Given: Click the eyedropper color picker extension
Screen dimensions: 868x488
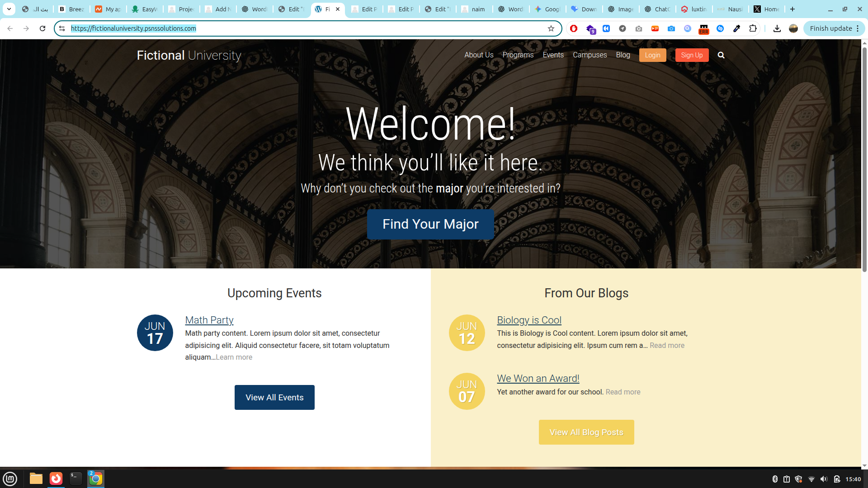Looking at the screenshot, I should point(736,28).
